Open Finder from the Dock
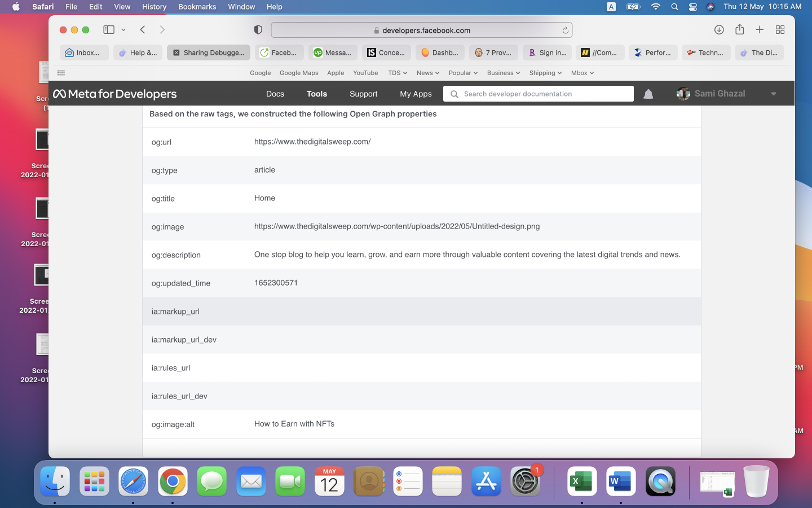This screenshot has height=508, width=812. tap(55, 481)
